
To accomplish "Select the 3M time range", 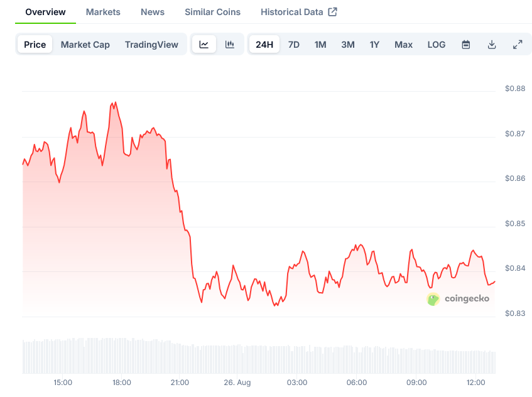I will pyautogui.click(x=348, y=45).
